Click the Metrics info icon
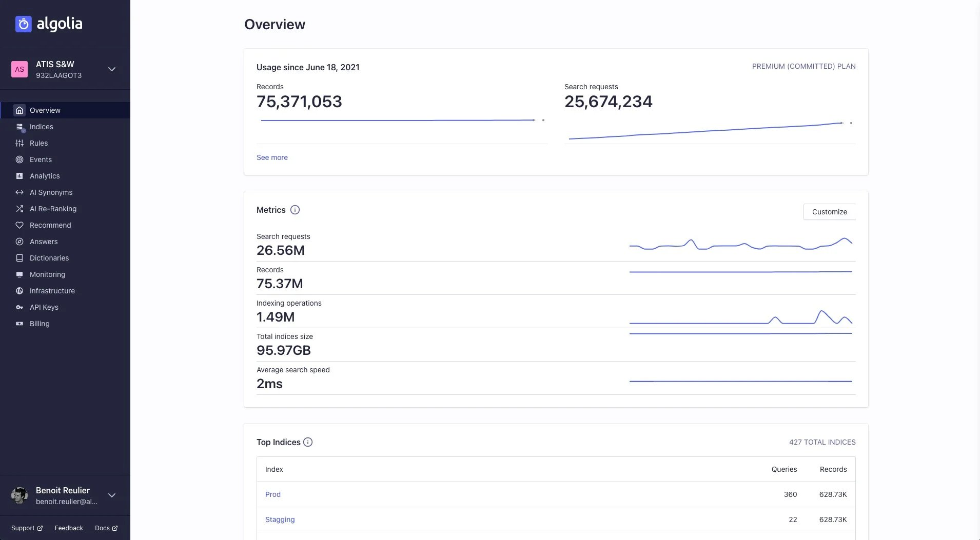980x540 pixels. coord(295,210)
